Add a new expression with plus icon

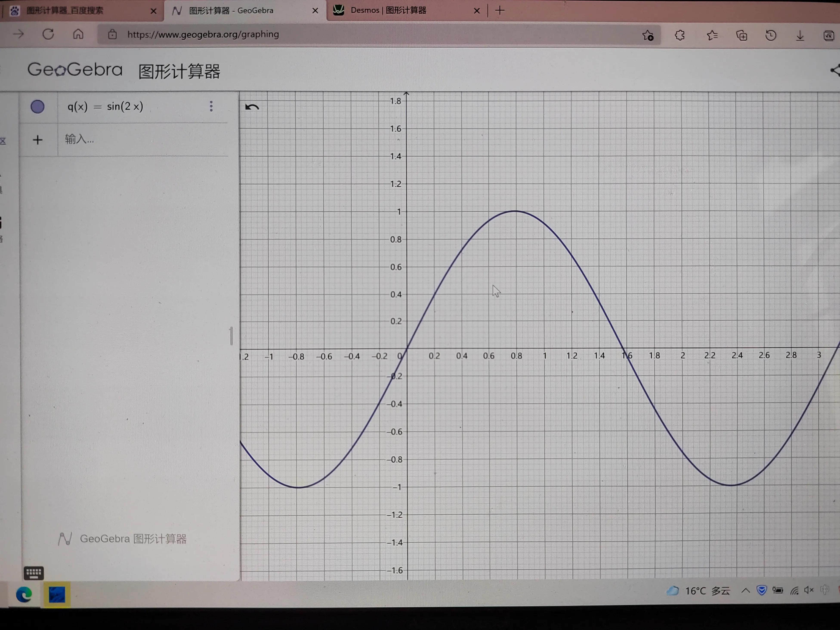38,140
